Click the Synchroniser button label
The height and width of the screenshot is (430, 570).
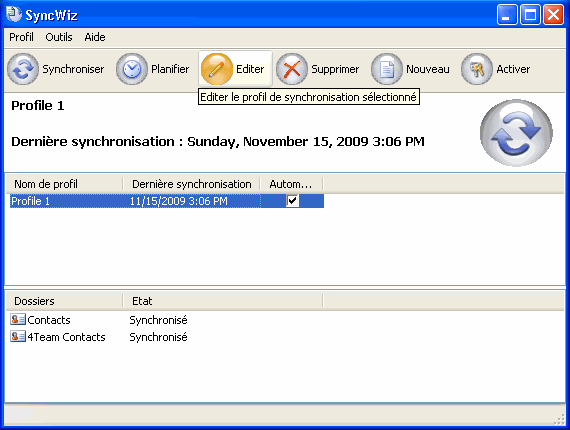[73, 69]
